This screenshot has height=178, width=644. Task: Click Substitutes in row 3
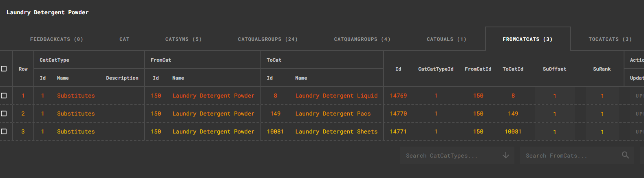click(x=76, y=131)
